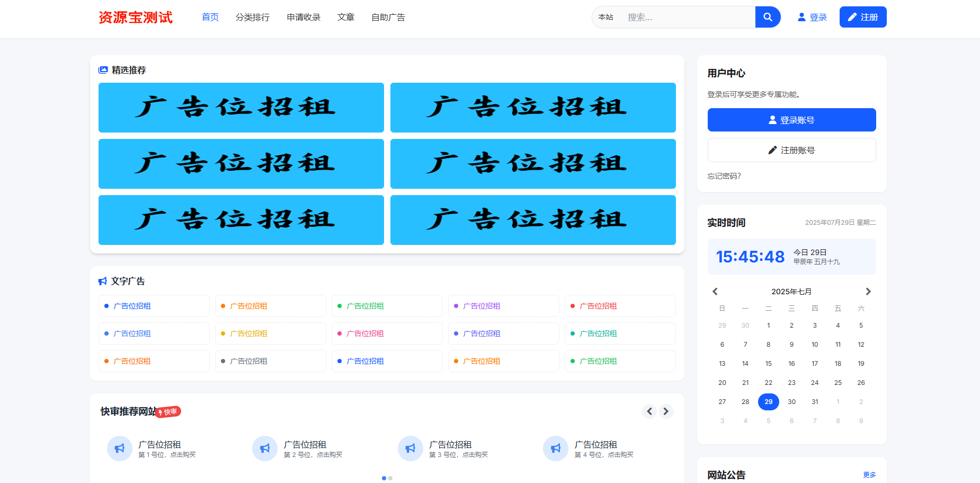Image resolution: width=980 pixels, height=483 pixels.
Task: Click the 快审 lightning badge
Action: coord(168,412)
